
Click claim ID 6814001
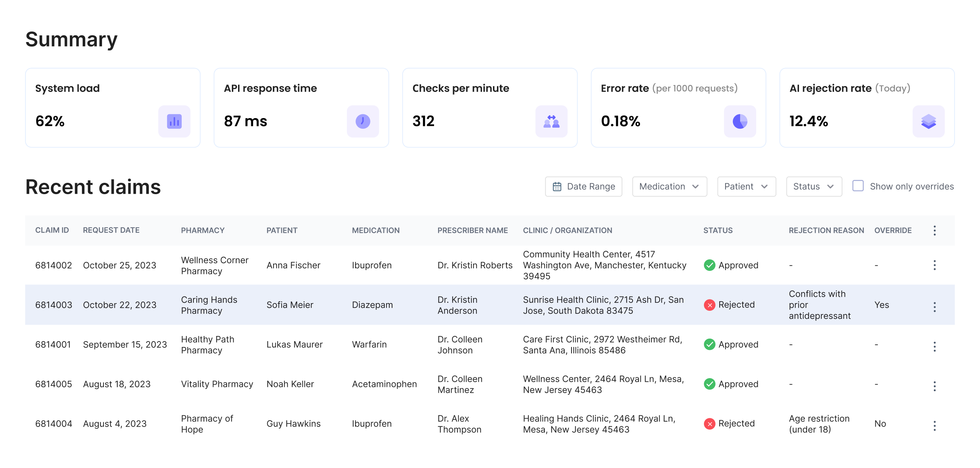click(53, 344)
